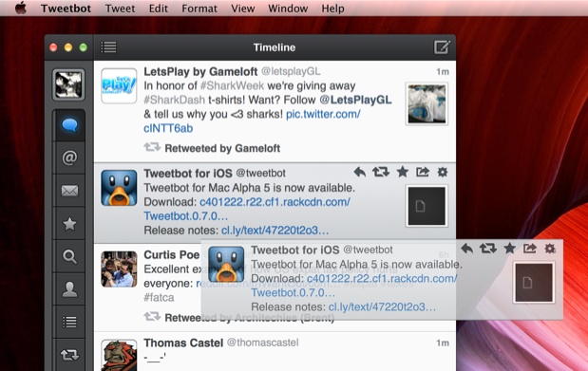
Task: Open the cl.ly release notes link in Timeline
Action: tap(275, 230)
